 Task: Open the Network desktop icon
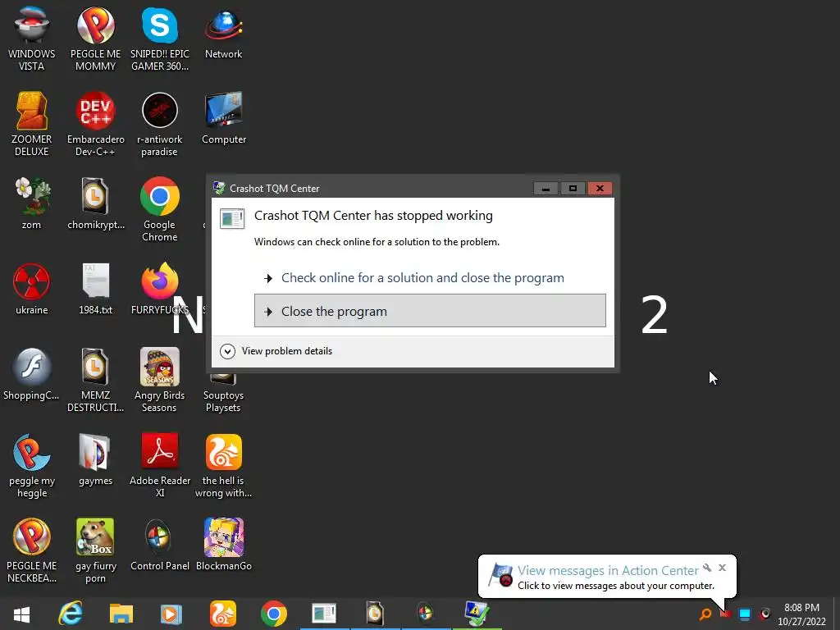223,33
